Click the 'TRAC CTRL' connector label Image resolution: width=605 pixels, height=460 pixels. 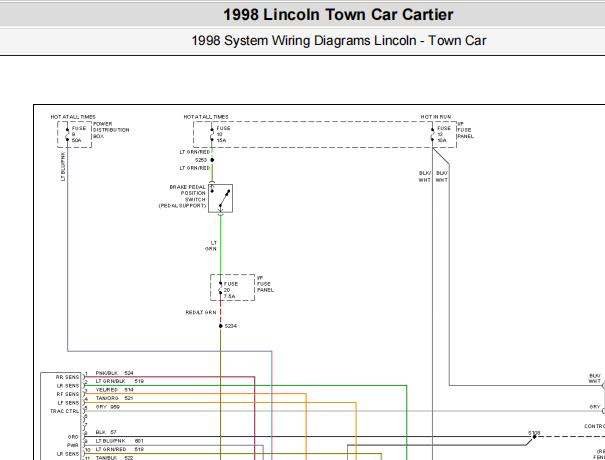tap(64, 411)
